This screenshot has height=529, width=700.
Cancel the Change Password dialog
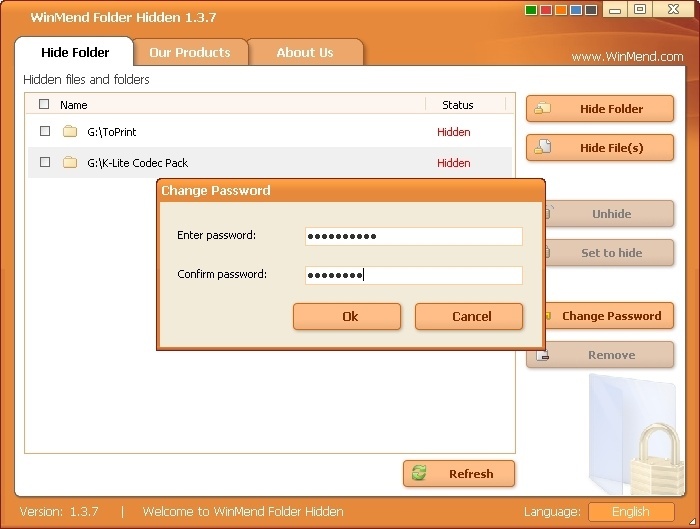tap(469, 317)
